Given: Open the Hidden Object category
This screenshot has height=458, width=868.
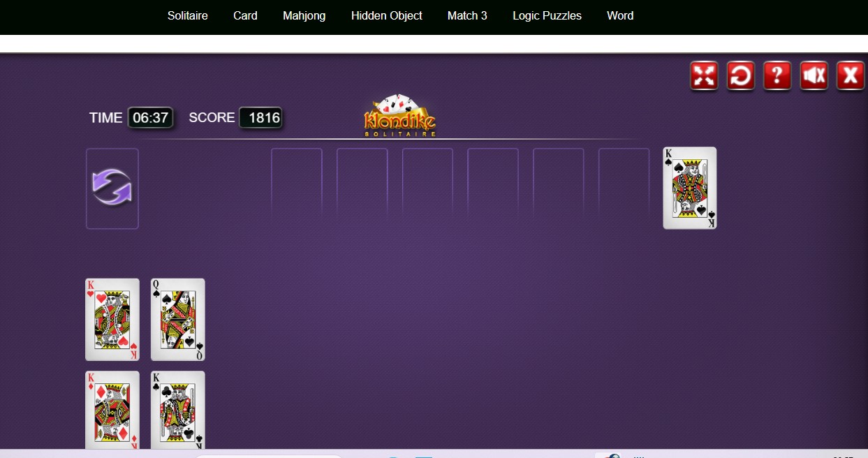Looking at the screenshot, I should tap(387, 16).
